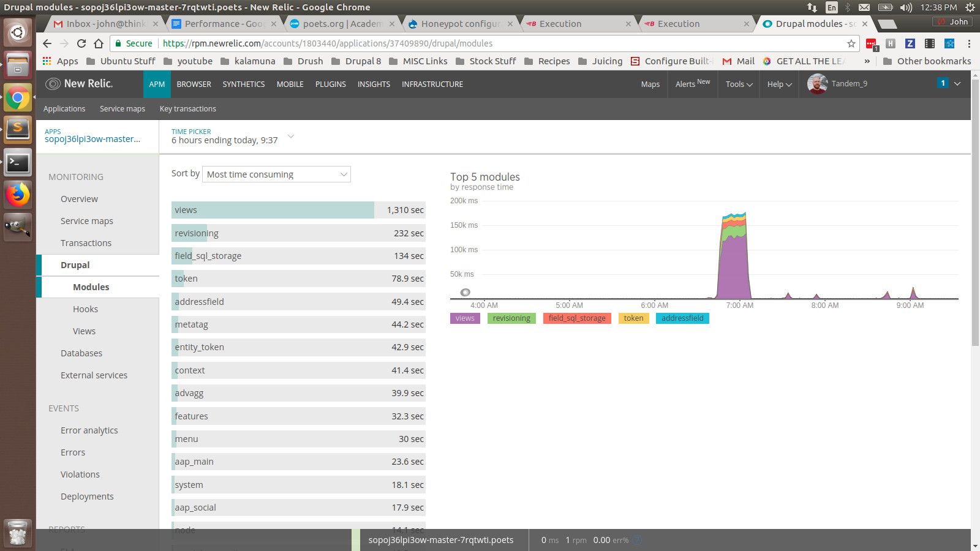Click the red extension icon in Chrome toolbar

872,44
